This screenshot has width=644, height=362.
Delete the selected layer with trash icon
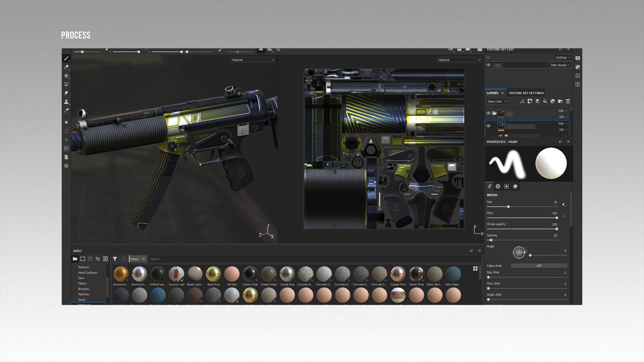click(568, 101)
